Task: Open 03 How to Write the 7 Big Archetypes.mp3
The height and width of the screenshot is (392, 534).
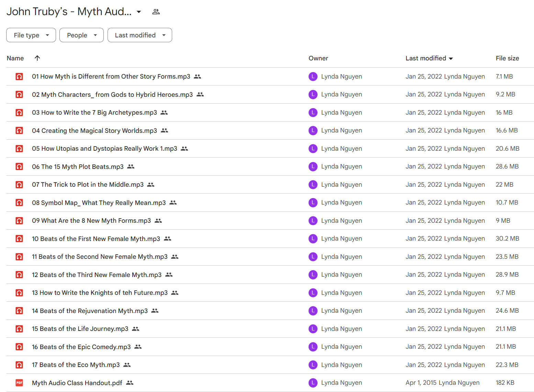Action: tap(94, 113)
